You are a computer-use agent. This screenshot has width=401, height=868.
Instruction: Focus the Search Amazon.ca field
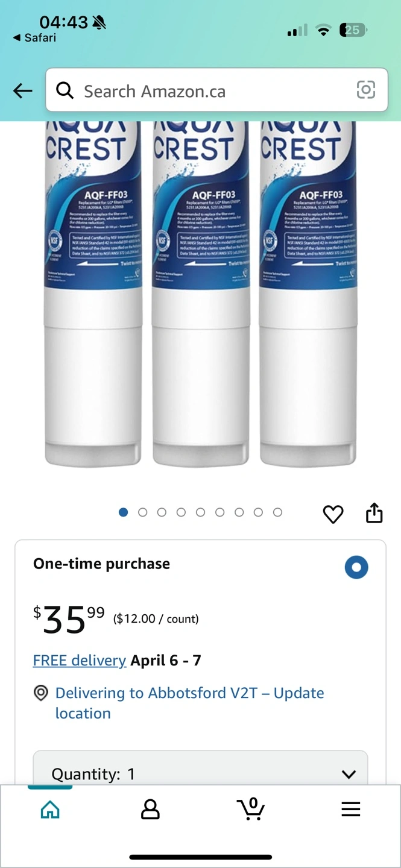tap(216, 90)
